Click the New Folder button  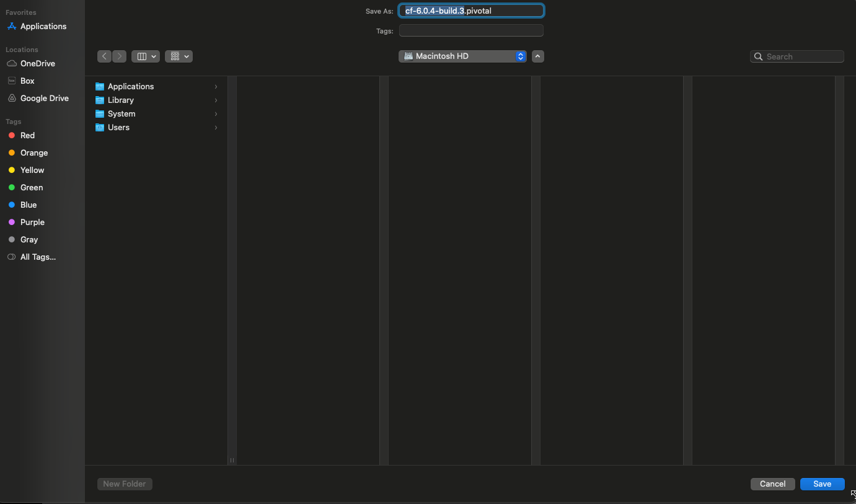[125, 484]
